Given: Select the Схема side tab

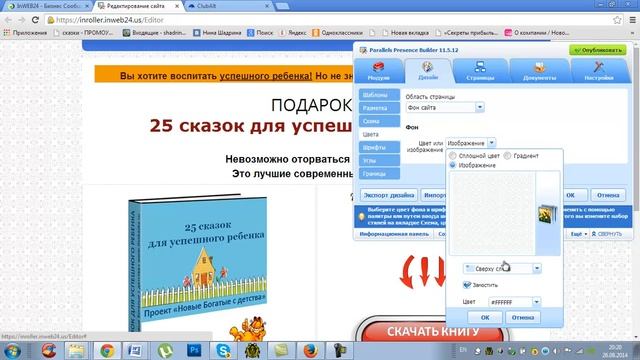Looking at the screenshot, I should [379, 121].
